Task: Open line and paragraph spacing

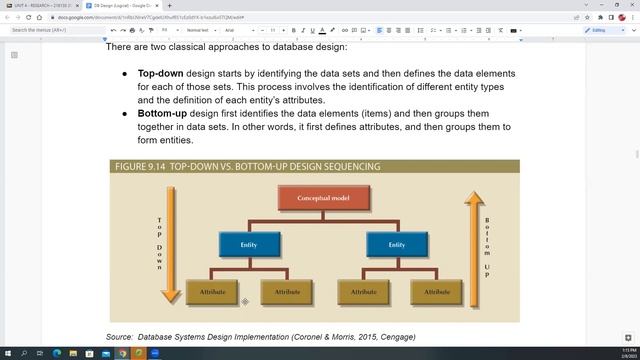Action: pyautogui.click(x=420, y=30)
